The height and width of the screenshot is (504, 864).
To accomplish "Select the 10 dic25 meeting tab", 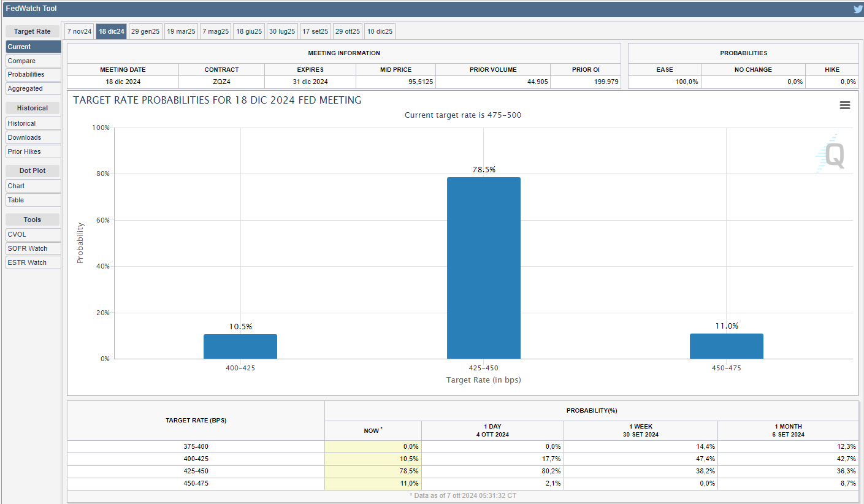I will coord(380,31).
